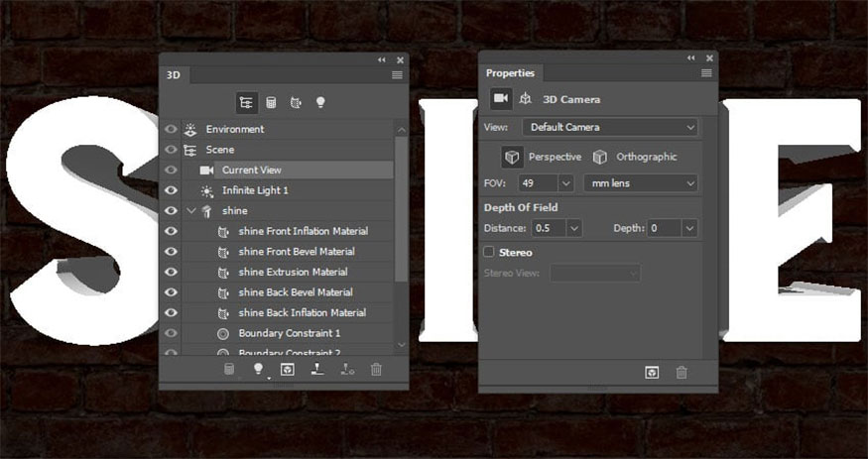The height and width of the screenshot is (459, 868).
Task: Close the Properties panel
Action: point(709,58)
